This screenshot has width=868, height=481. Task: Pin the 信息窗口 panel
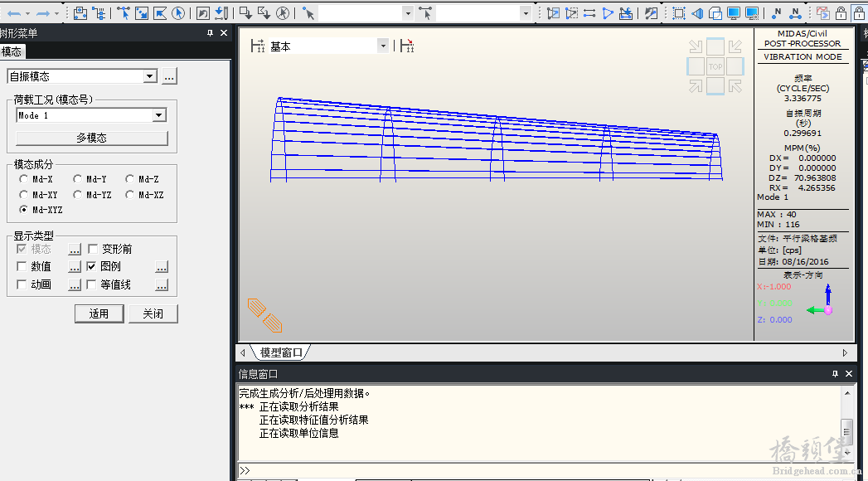pyautogui.click(x=835, y=374)
